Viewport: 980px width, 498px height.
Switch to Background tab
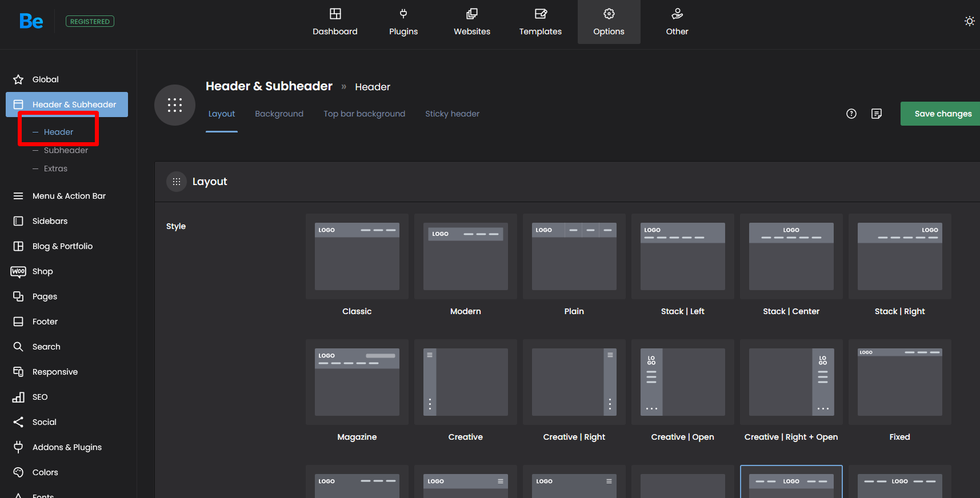[279, 114]
